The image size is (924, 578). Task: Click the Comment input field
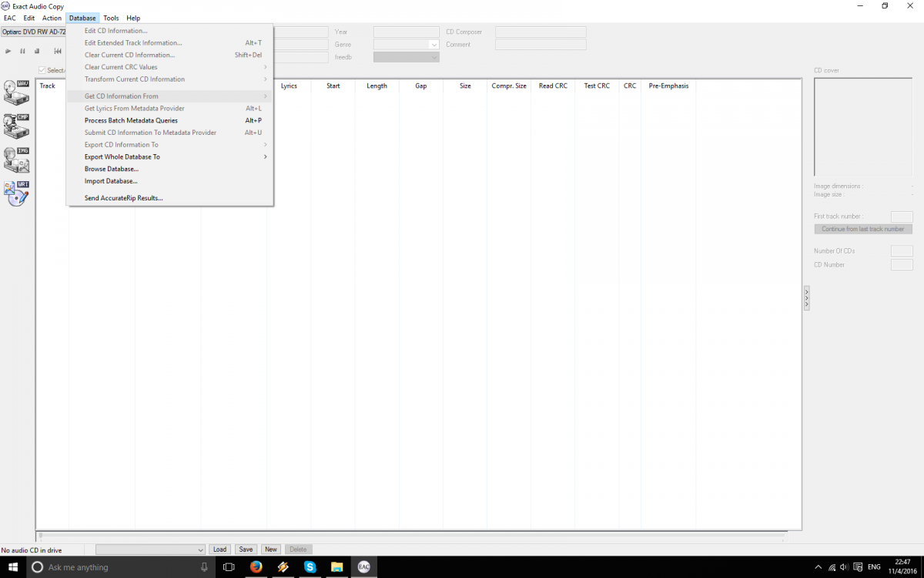point(541,45)
